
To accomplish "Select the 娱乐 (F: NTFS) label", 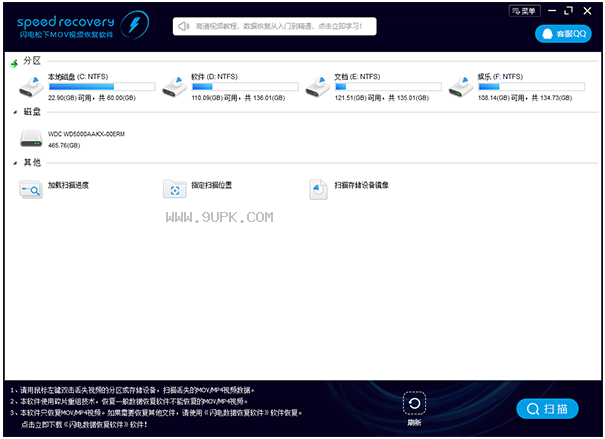I will pos(500,77).
